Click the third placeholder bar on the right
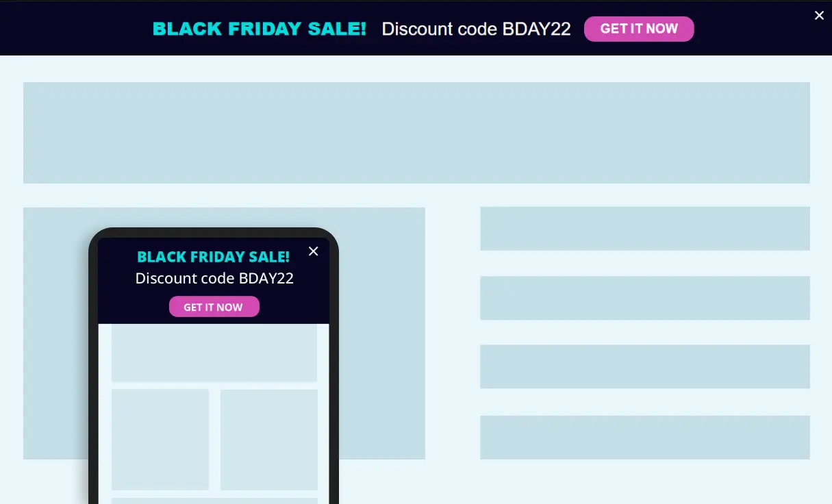This screenshot has height=504, width=832. tap(644, 366)
